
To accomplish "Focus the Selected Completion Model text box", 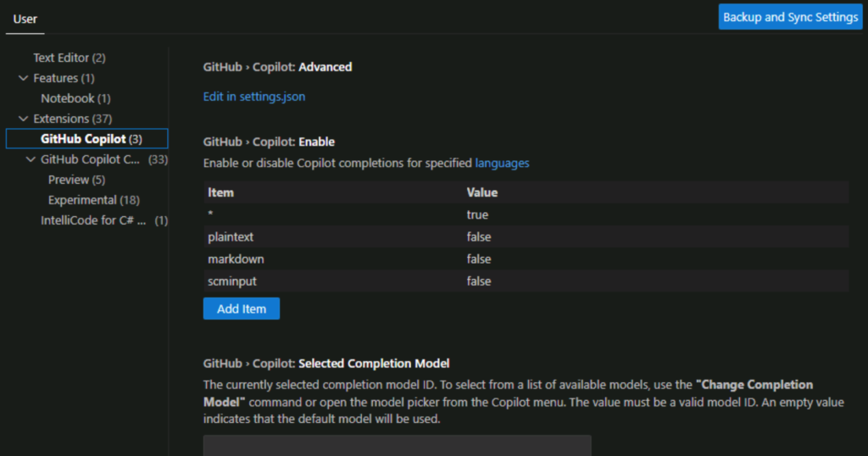I will [397, 446].
